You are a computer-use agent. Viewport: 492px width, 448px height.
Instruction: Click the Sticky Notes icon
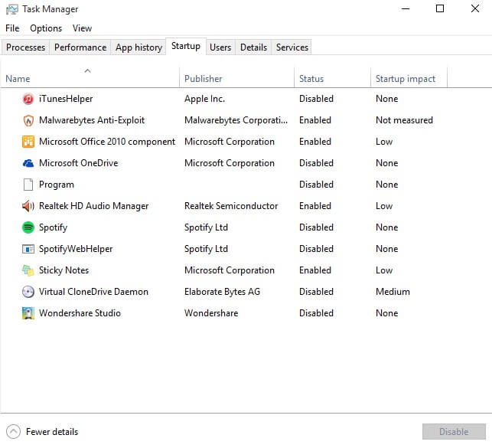[x=28, y=270]
